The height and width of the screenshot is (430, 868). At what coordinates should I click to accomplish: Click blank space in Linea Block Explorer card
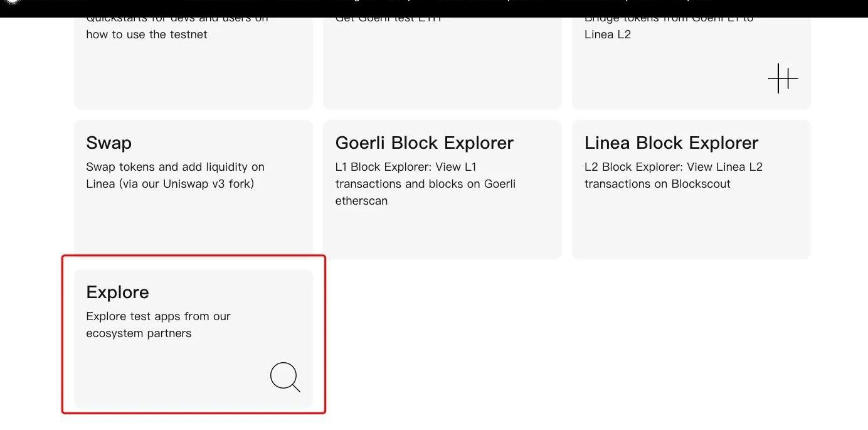tap(691, 226)
